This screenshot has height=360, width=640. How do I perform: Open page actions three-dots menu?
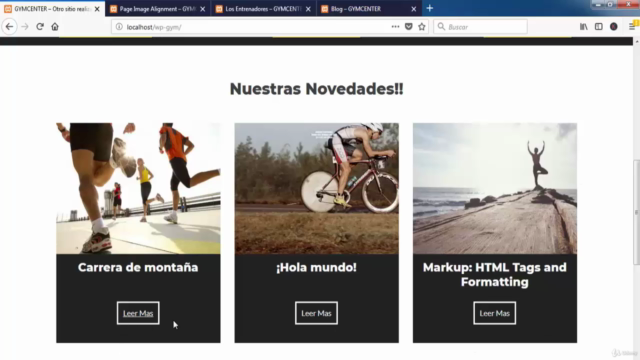pos(395,27)
